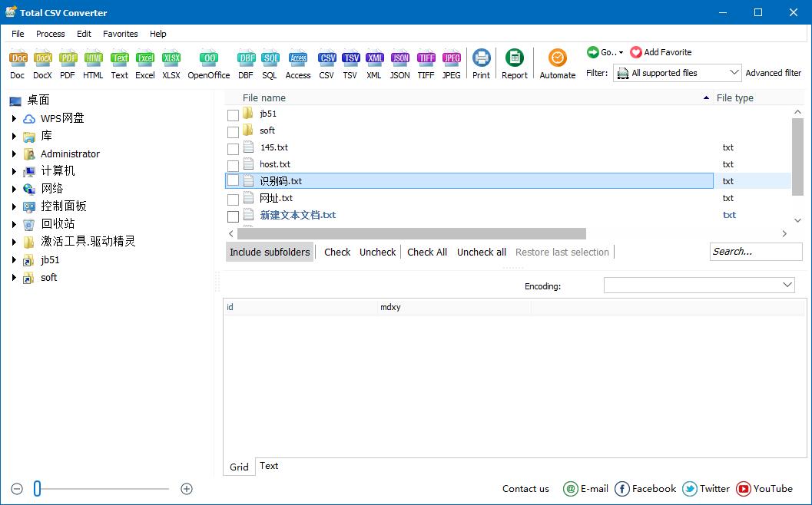Switch to the Text preview tab
Screen dimensions: 812x505
[x=269, y=466]
